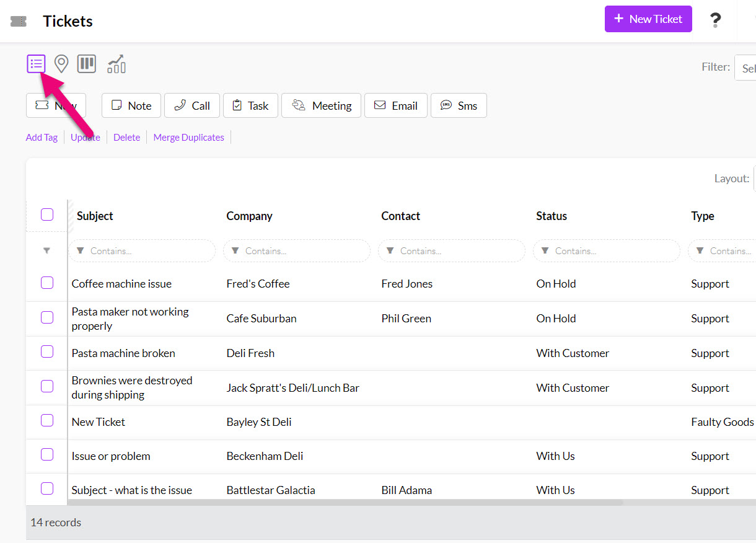756x543 pixels.
Task: Tick the Pasta machine broken row checkbox
Action: 47,351
